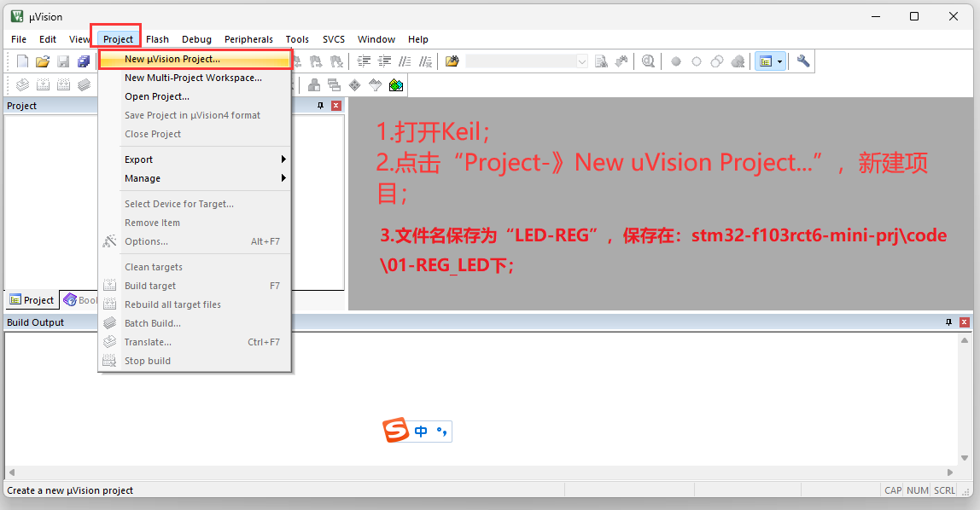Select Open Project... from the menu
980x510 pixels.
coord(195,96)
